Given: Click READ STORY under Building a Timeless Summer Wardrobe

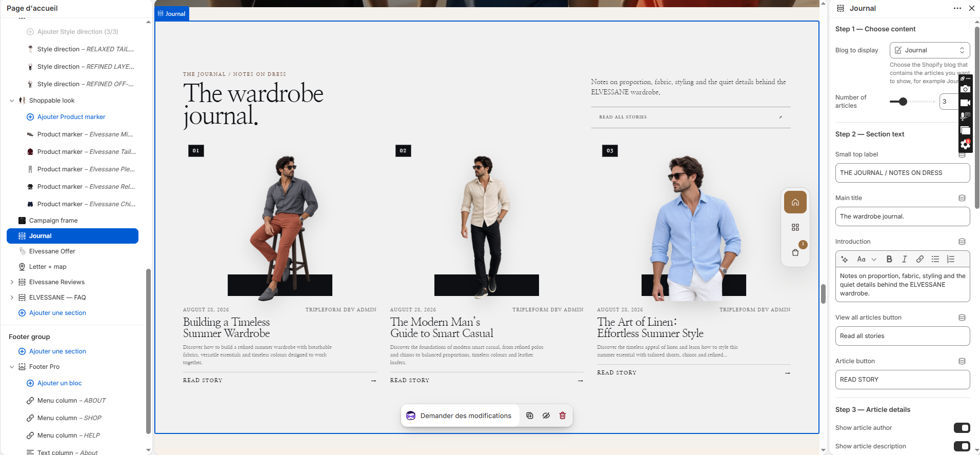Looking at the screenshot, I should click(279, 380).
